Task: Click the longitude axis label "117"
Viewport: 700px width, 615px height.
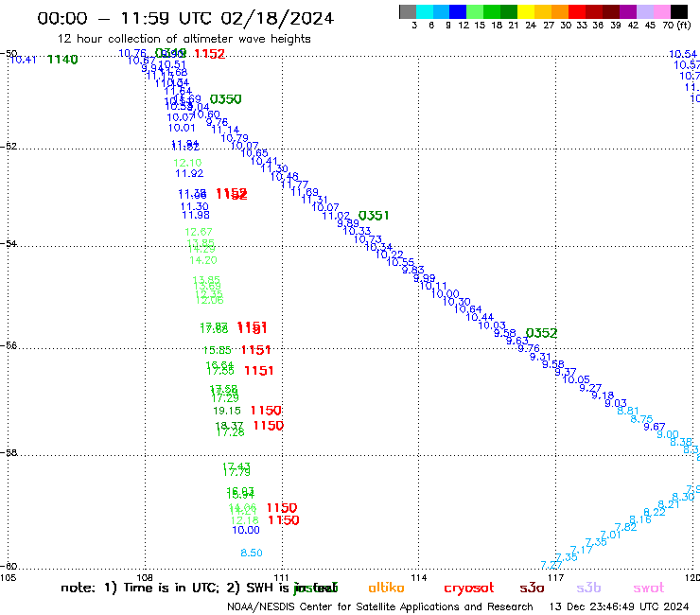Action: 556,578
